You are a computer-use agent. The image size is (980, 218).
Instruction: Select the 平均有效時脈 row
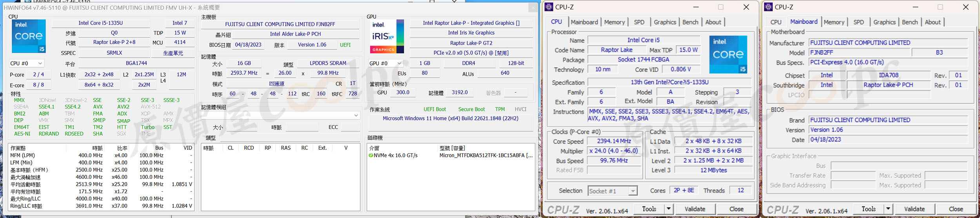(102, 192)
